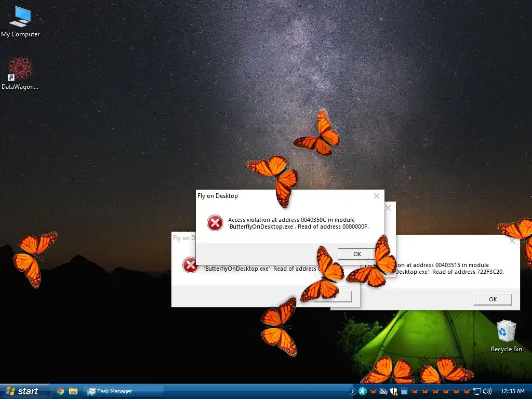Screen dimensions: 532x399
Task: Click the red error icon in 0040350C dialog
Action: [x=215, y=223]
